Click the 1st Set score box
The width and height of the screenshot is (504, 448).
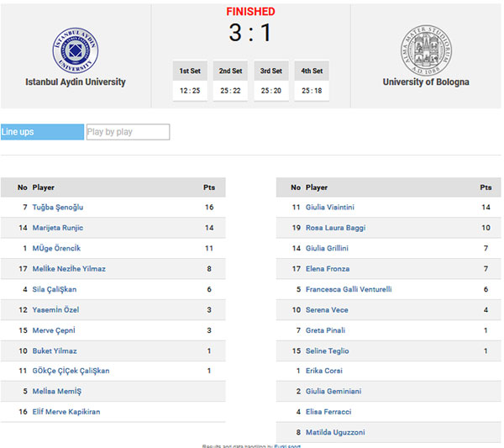coord(190,81)
